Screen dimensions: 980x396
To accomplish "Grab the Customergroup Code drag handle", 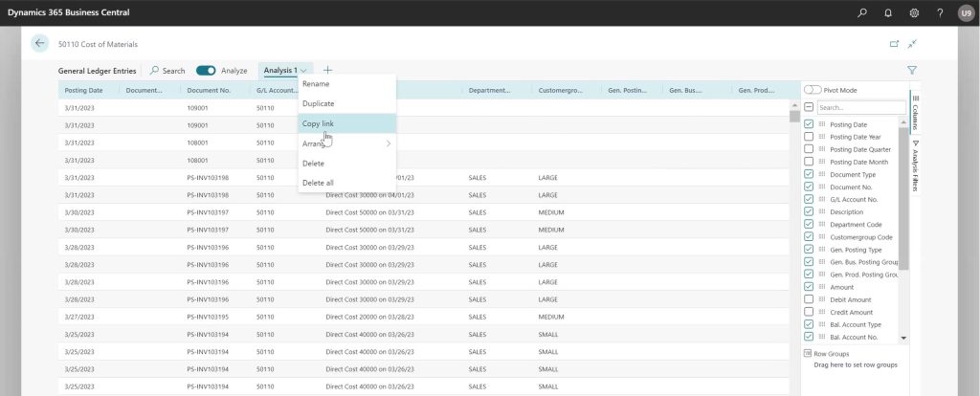I will point(822,236).
